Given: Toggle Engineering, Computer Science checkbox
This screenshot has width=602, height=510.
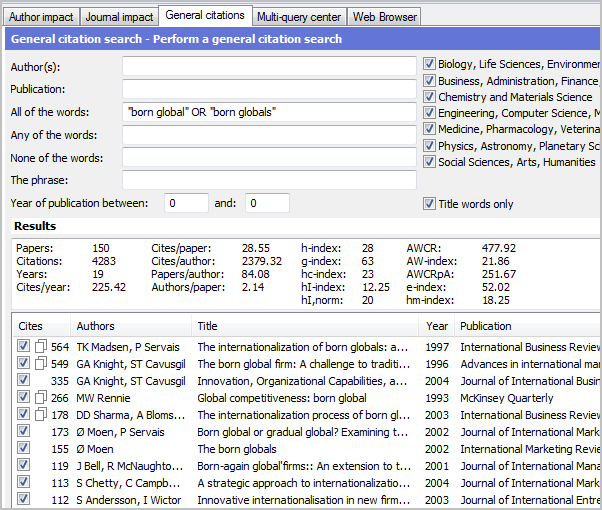Looking at the screenshot, I should coord(429,113).
